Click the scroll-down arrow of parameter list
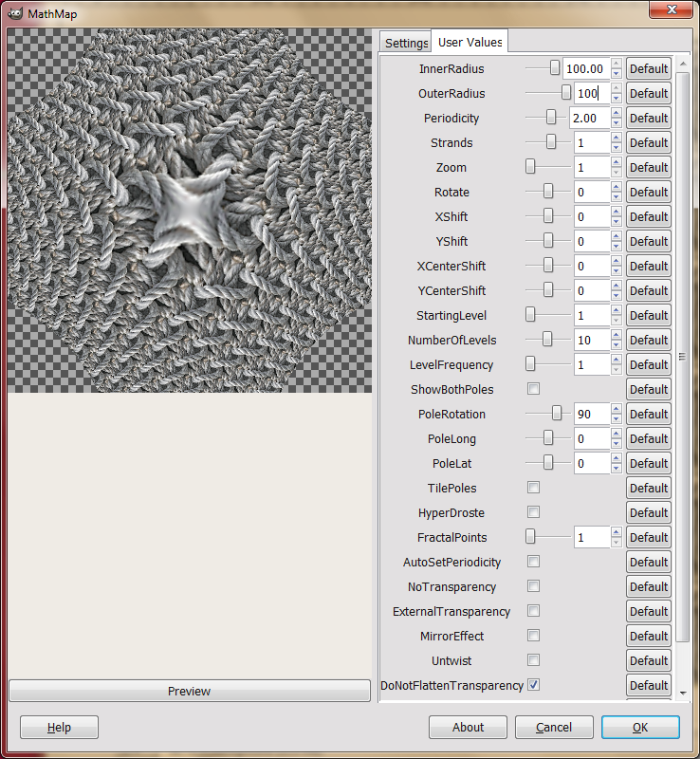The height and width of the screenshot is (759, 700). click(683, 694)
